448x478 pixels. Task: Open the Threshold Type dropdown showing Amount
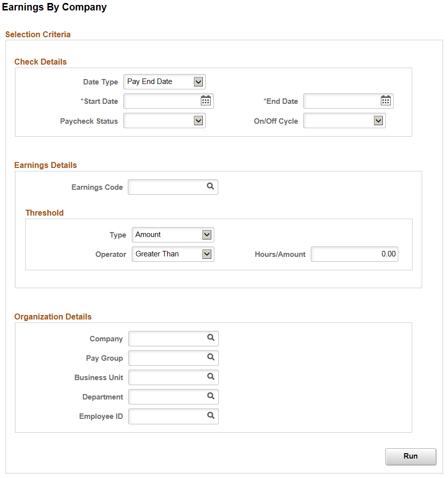[x=207, y=235]
